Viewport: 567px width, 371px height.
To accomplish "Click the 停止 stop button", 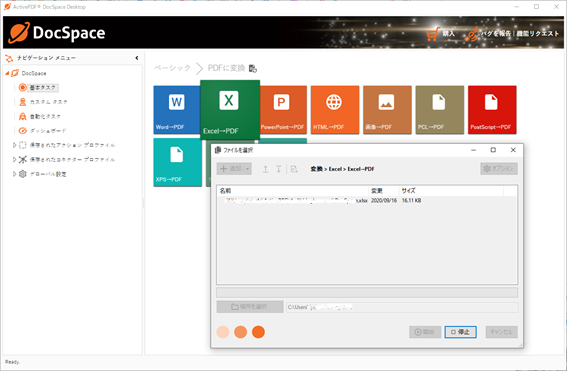I will pos(460,332).
